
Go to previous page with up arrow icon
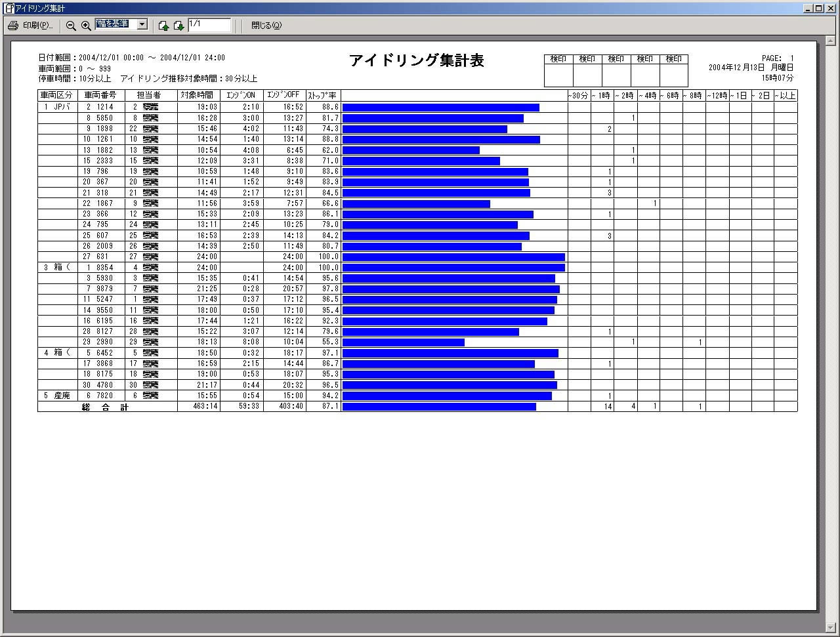pos(163,26)
